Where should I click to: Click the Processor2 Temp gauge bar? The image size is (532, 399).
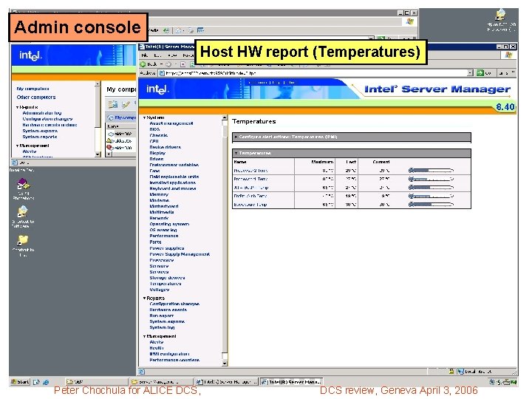click(431, 171)
